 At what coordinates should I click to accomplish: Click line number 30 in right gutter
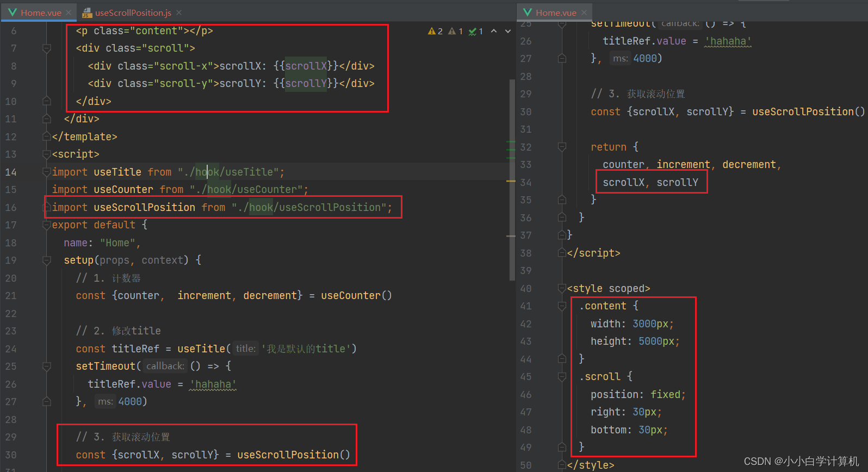click(x=525, y=112)
